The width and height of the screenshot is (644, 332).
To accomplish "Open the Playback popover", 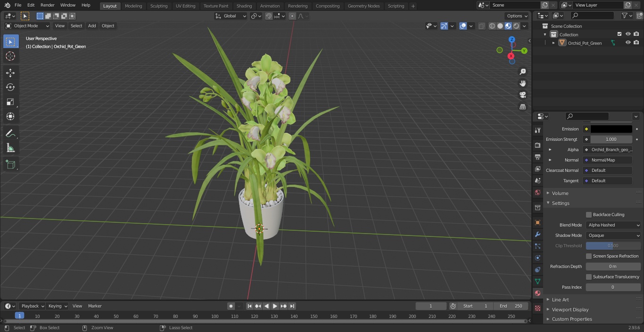I will click(33, 306).
